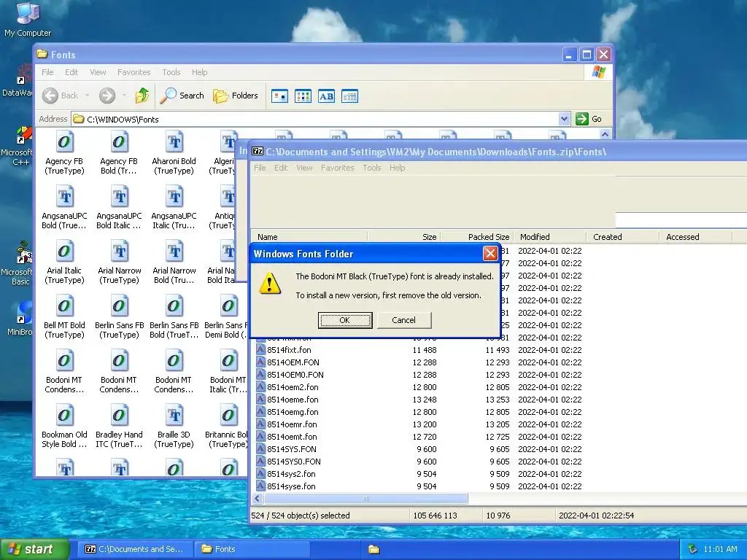
Task: Close the Windows Fonts Folder dialog
Action: click(489, 253)
